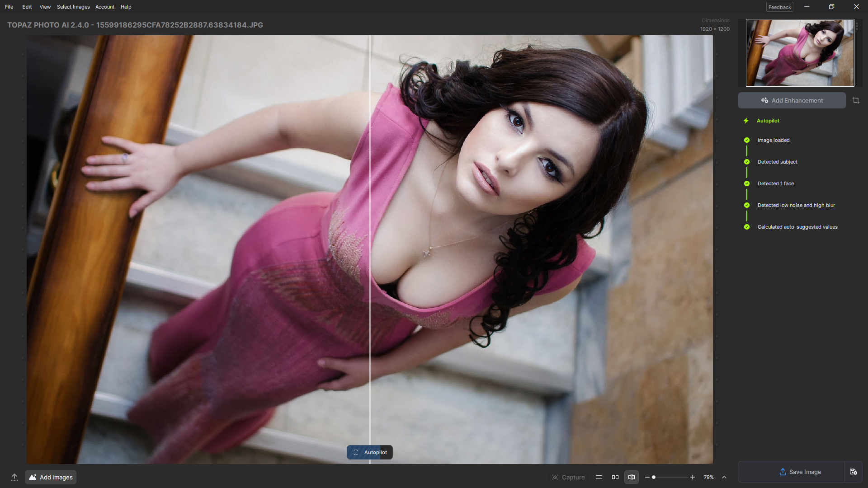Click the 79% zoom value
The width and height of the screenshot is (868, 488).
708,477
